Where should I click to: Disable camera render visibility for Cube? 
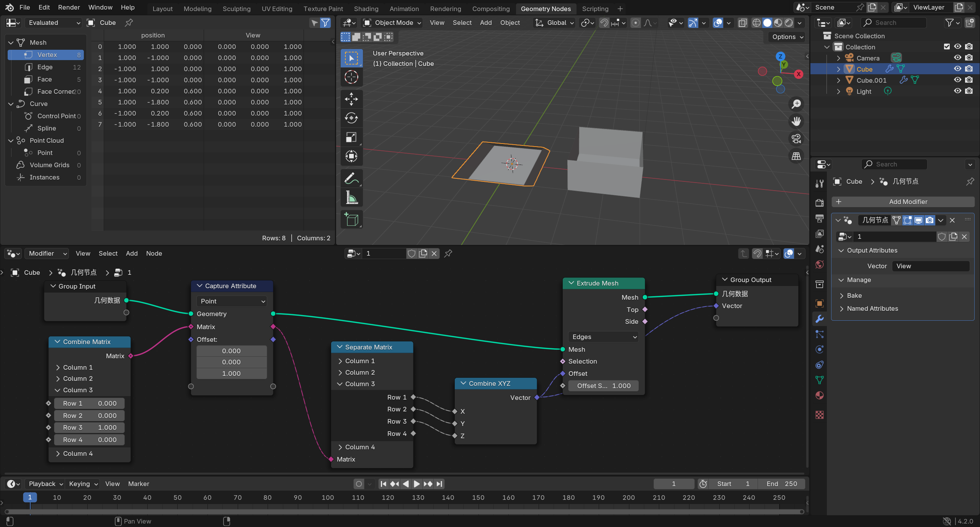pos(969,69)
